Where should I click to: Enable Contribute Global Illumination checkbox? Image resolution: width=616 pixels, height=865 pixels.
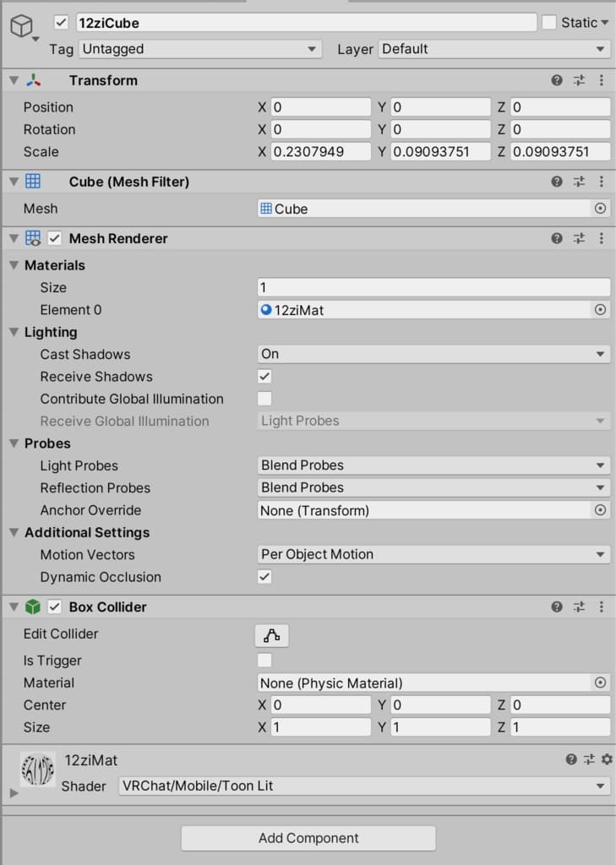coord(264,399)
